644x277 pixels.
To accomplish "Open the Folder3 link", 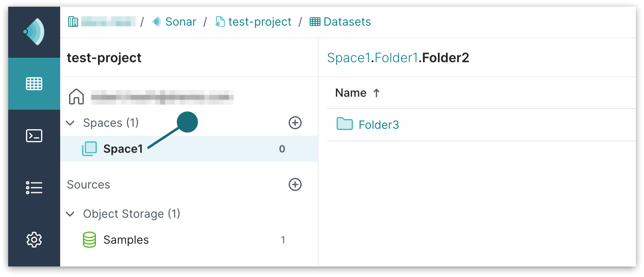I will point(379,125).
